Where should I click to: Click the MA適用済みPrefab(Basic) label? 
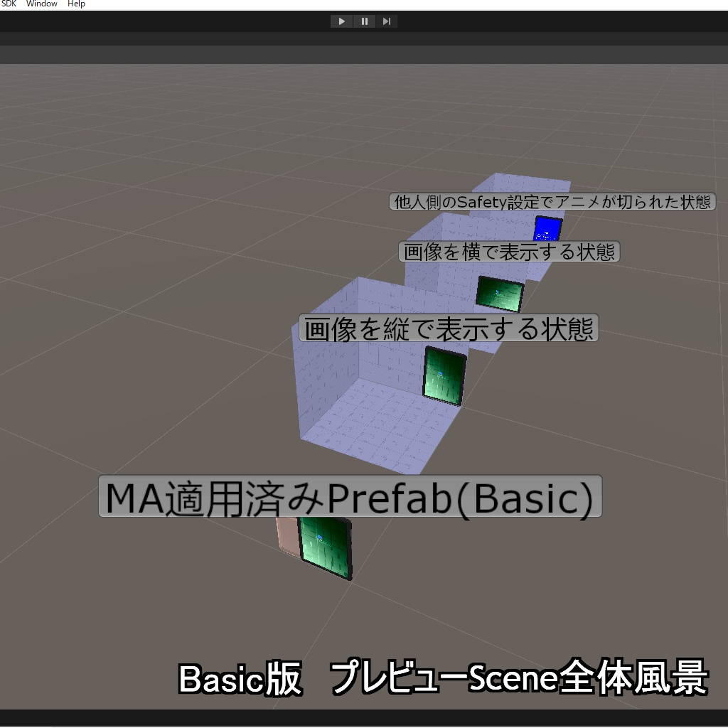coord(351,496)
